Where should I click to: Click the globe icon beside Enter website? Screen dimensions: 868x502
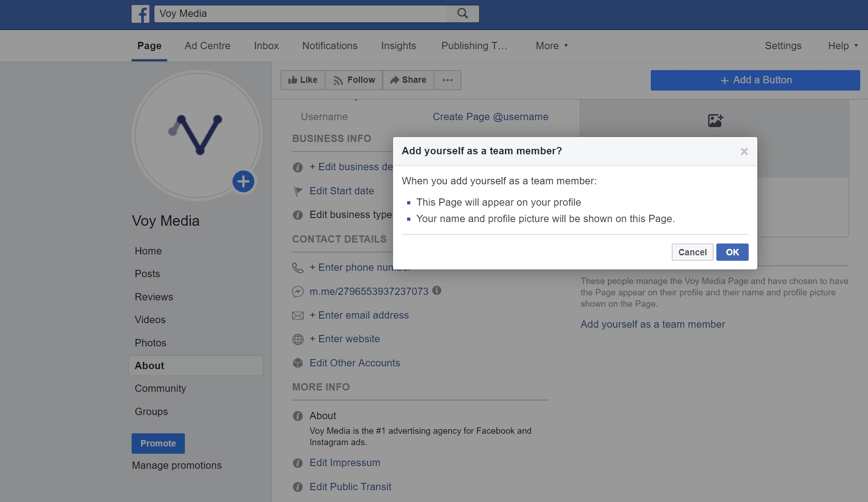(298, 339)
